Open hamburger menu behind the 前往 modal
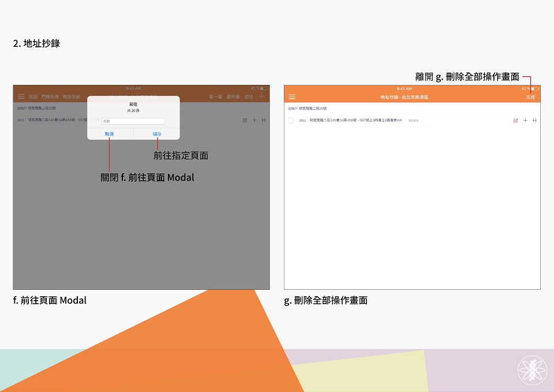The image size is (554, 392). (21, 96)
